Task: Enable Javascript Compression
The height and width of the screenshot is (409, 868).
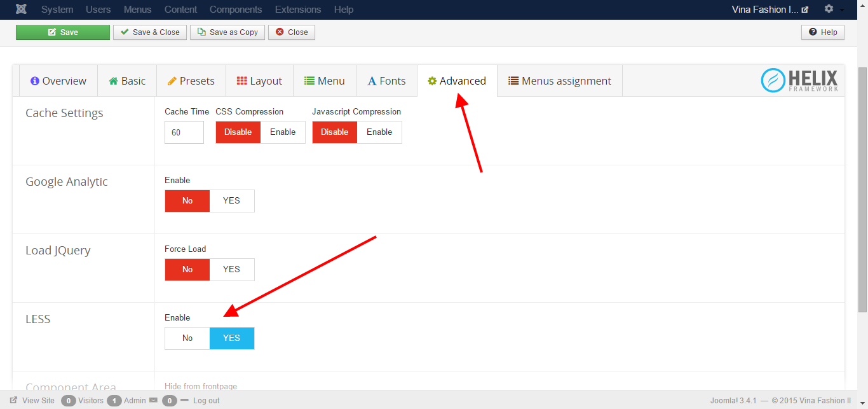Action: coord(379,132)
